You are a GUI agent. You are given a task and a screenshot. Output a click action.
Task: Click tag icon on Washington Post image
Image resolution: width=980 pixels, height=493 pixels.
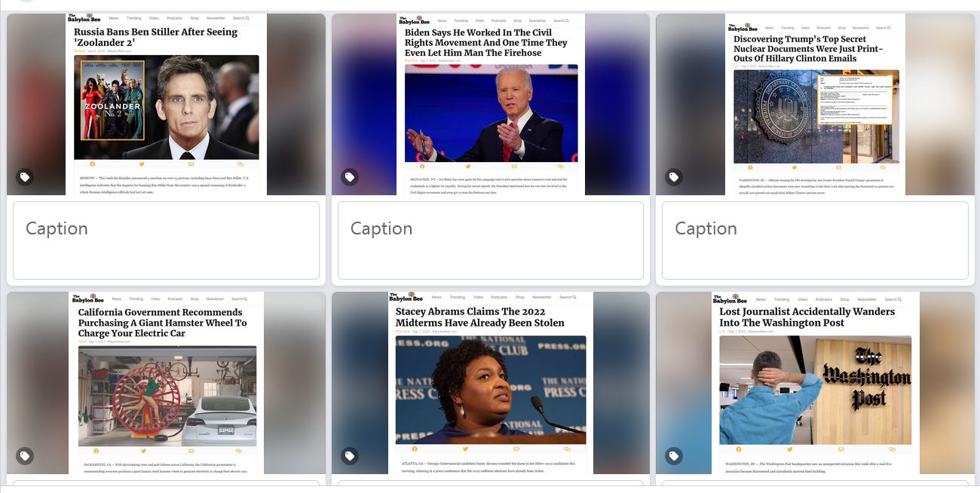(x=674, y=456)
